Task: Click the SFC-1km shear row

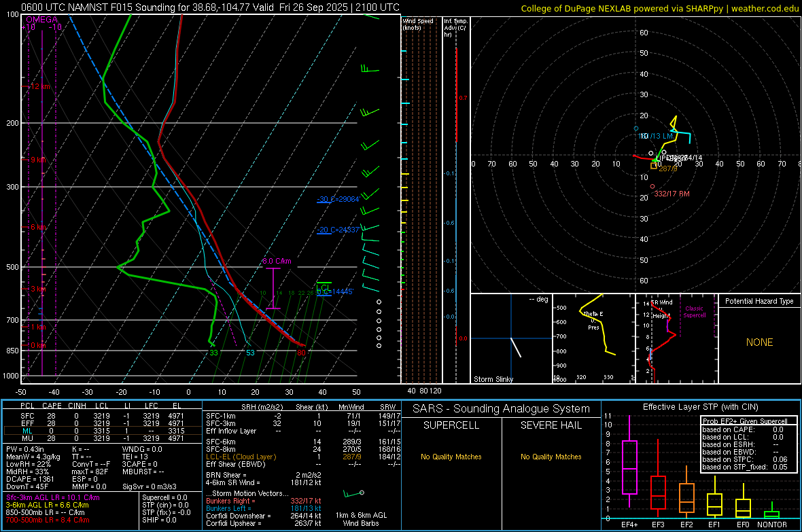Action: pyautogui.click(x=303, y=416)
